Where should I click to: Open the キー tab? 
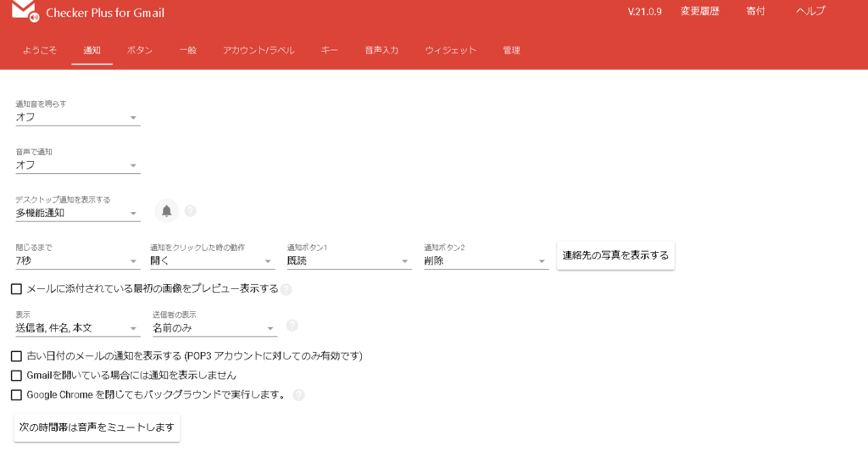[x=329, y=50]
